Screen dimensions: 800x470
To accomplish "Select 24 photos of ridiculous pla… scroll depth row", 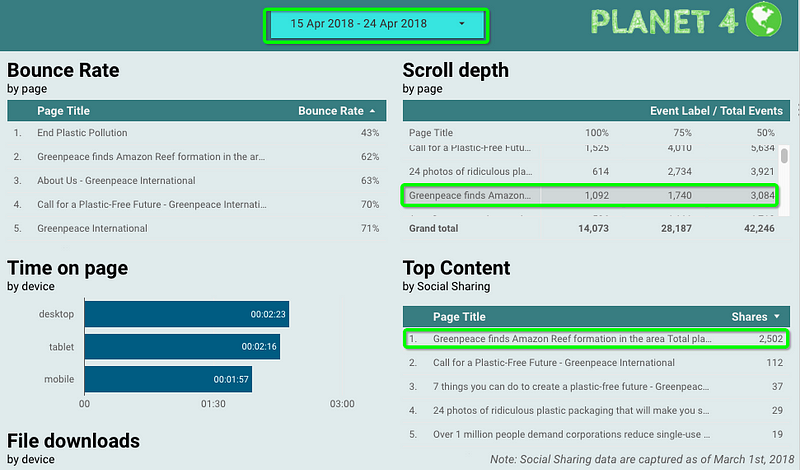I will pyautogui.click(x=591, y=171).
